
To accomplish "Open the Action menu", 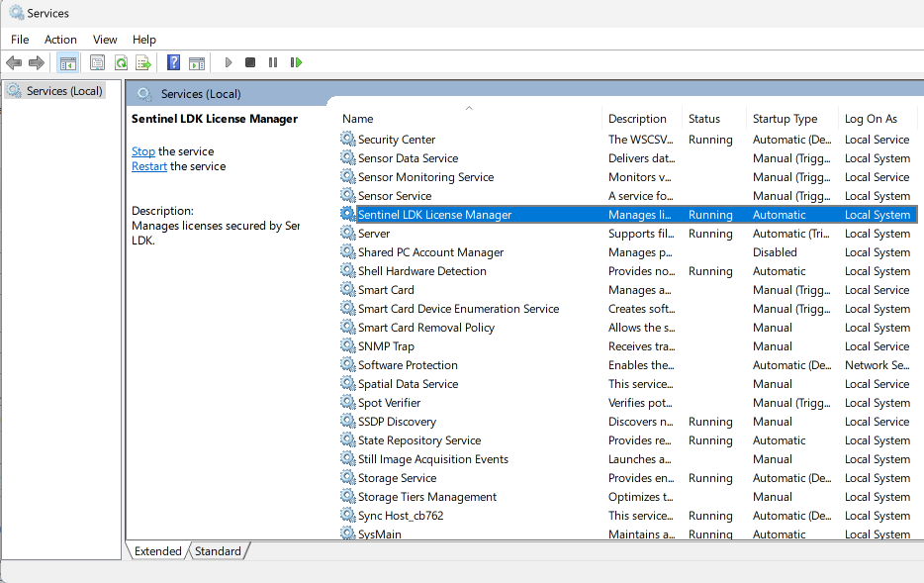I will click(x=60, y=40).
